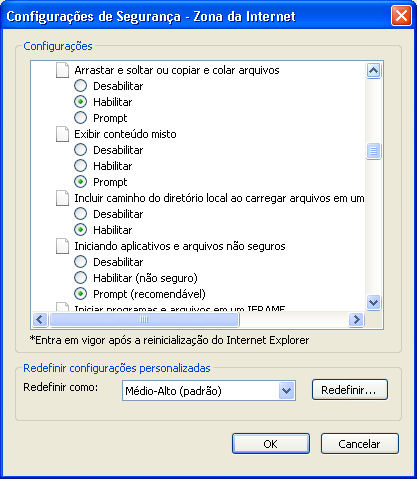Click the vertical scrollbar down arrow
Viewport: 417px width, 479px height.
pyautogui.click(x=373, y=303)
